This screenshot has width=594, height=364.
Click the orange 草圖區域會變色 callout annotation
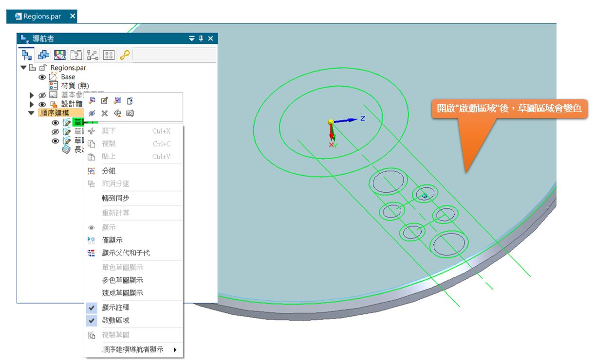(x=509, y=109)
